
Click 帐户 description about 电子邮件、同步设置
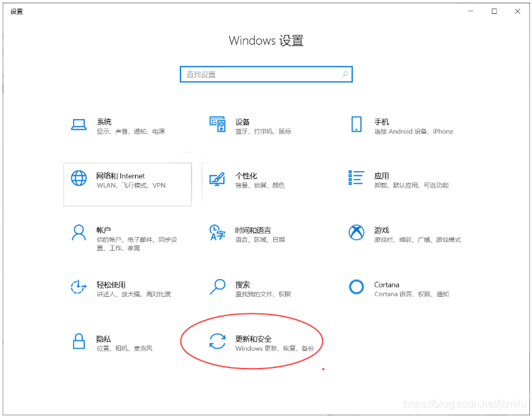pyautogui.click(x=137, y=244)
